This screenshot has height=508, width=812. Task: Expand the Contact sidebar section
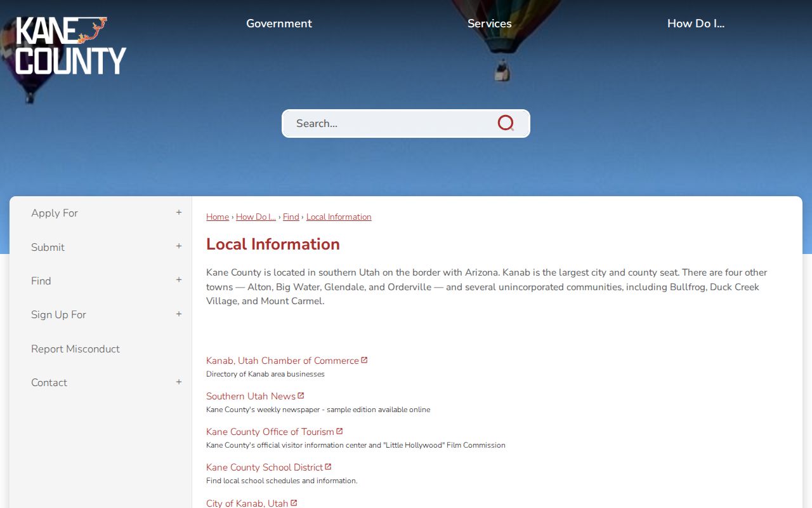(x=179, y=382)
